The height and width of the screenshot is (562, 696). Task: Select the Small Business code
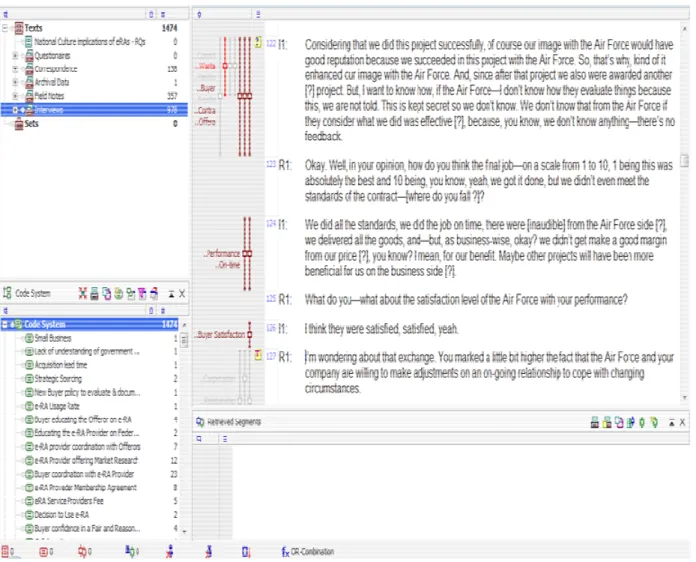click(x=53, y=338)
